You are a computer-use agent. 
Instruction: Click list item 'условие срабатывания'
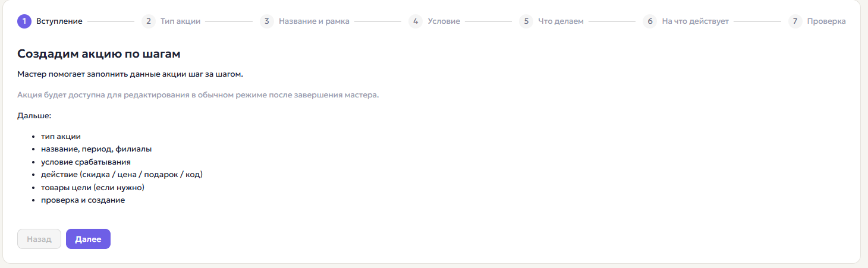(86, 162)
